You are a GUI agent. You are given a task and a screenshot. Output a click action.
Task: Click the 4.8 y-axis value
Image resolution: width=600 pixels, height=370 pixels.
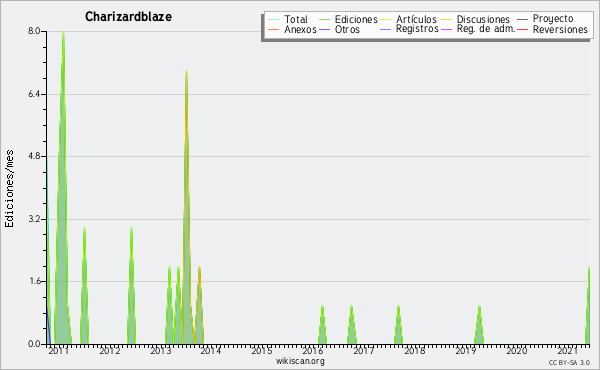click(x=34, y=156)
